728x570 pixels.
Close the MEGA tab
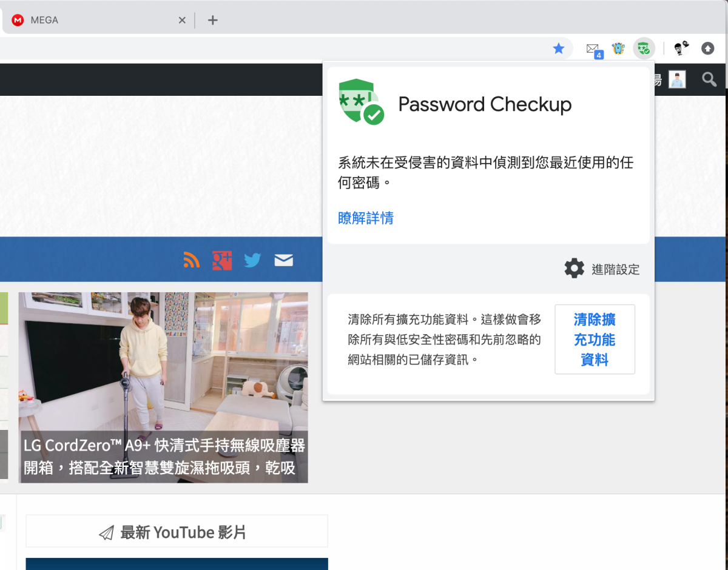tap(182, 20)
